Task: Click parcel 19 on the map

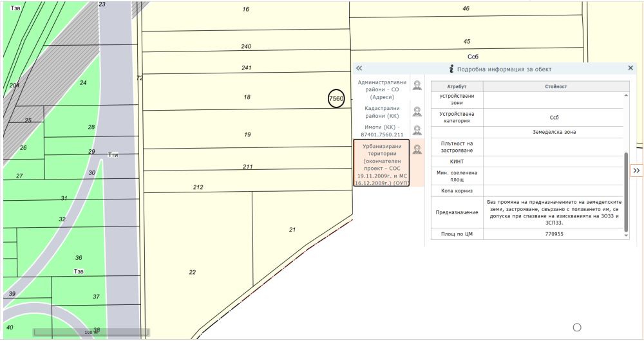Action: coord(247,134)
